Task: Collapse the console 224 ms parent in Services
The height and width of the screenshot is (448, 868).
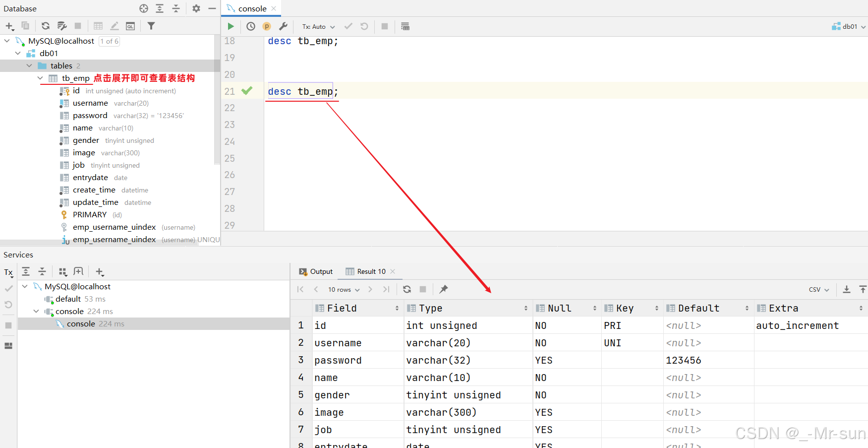Action: point(36,311)
